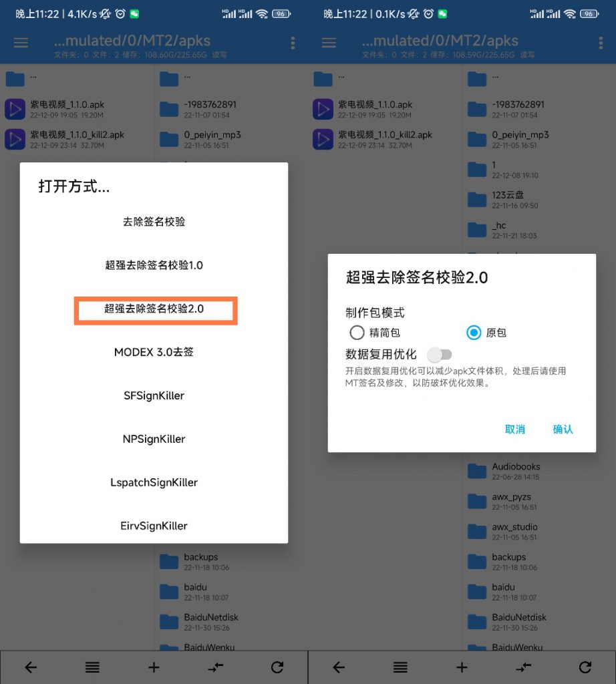Select the 原包 radio button

click(474, 332)
